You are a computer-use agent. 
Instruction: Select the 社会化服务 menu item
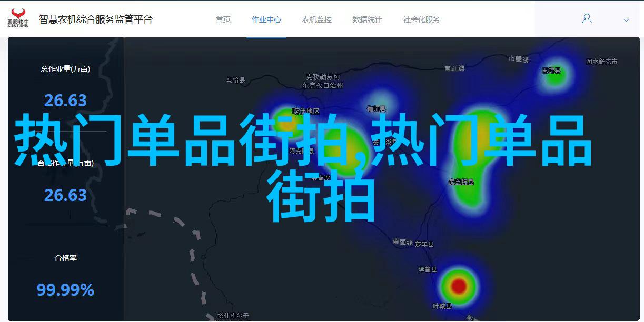pyautogui.click(x=421, y=19)
